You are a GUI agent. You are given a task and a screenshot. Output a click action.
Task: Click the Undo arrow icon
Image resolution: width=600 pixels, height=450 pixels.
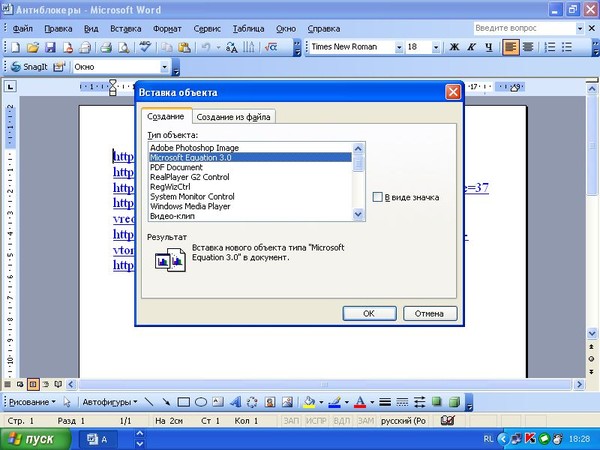pos(206,47)
